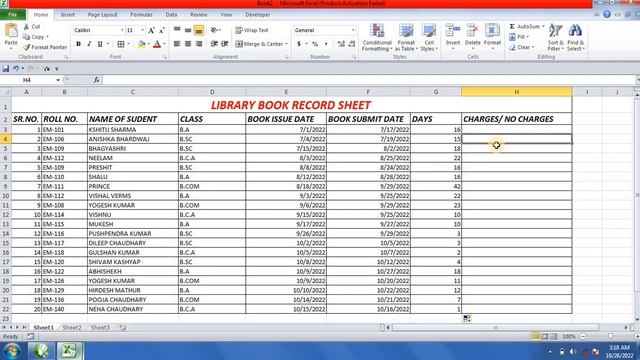Click the Insert Worksheet tab icon
The image size is (640, 360).
point(122,327)
